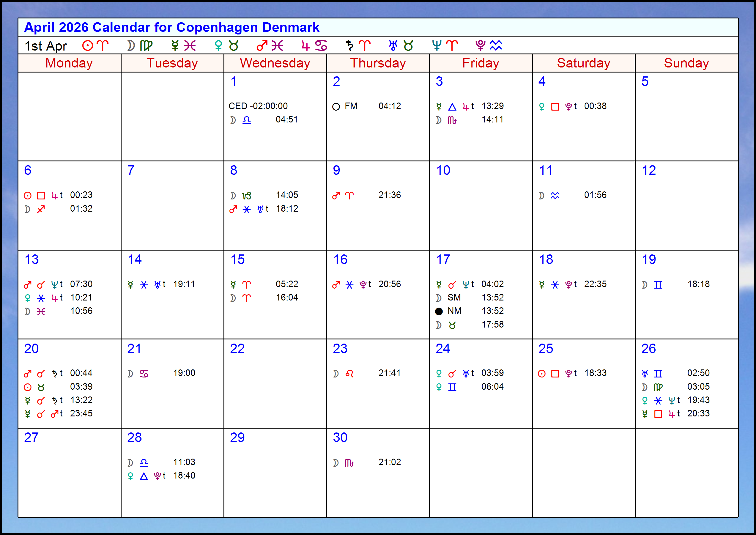Click the Wednesday column header
This screenshot has height=535, width=756.
point(275,63)
